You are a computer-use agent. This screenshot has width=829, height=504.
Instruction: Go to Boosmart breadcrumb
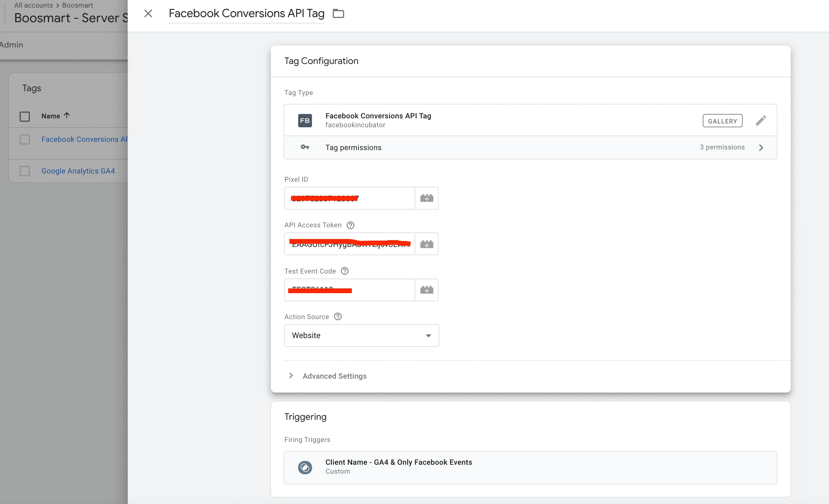point(77,5)
